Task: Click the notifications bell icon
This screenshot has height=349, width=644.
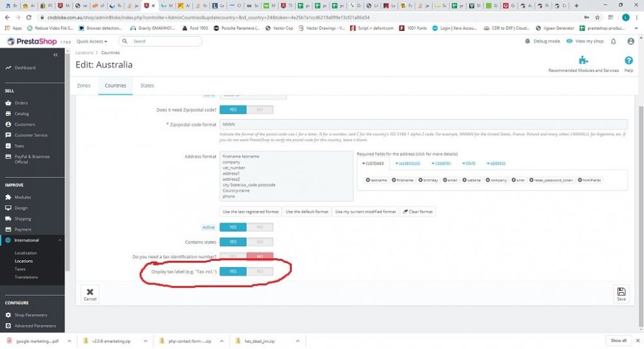Action: 613,41
